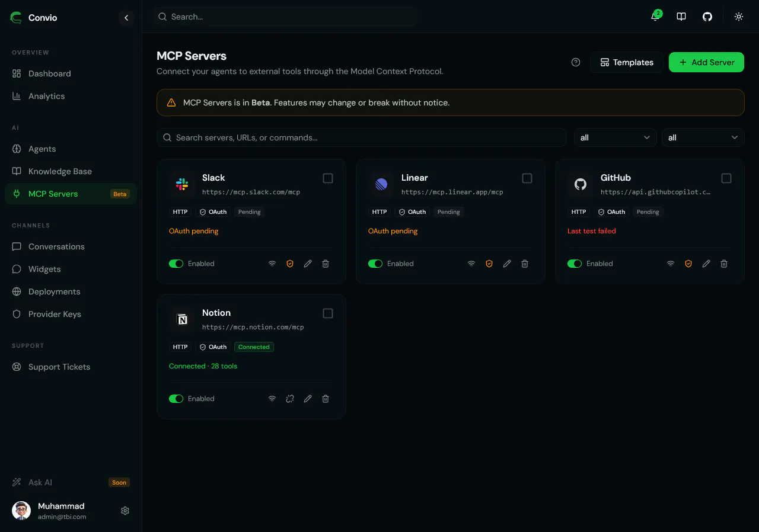
Task: Authorize OAuth shield icon on Slack card
Action: [290, 264]
